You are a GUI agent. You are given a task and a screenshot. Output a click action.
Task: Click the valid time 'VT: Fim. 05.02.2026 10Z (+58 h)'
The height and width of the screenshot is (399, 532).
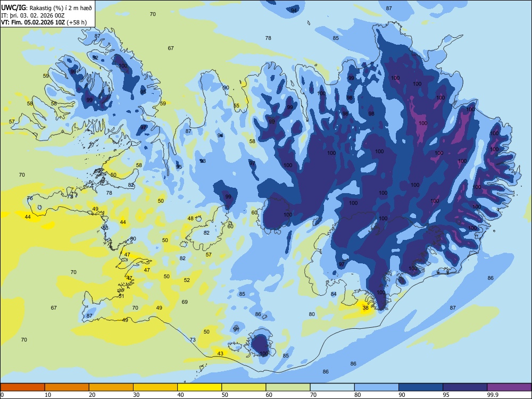(44, 22)
